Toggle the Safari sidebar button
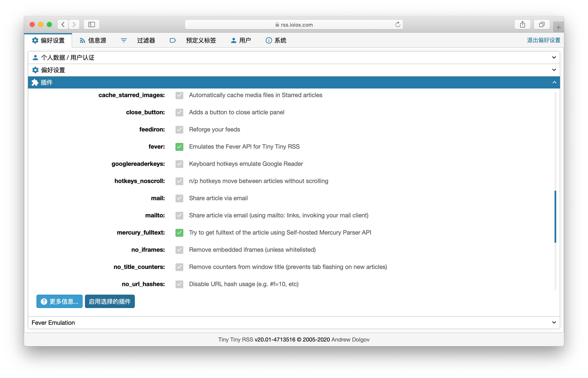Image resolution: width=588 pixels, height=378 pixels. 91,24
